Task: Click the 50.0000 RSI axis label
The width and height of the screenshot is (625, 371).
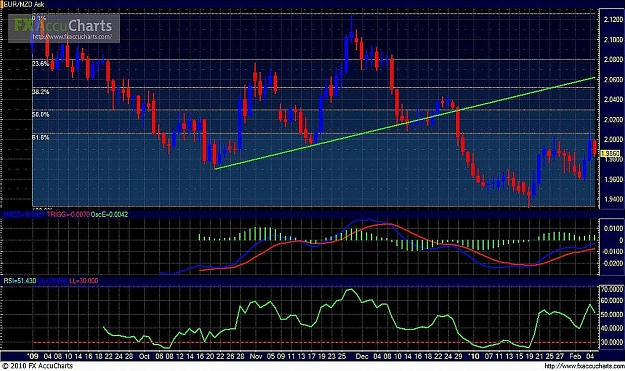Action: (612, 314)
